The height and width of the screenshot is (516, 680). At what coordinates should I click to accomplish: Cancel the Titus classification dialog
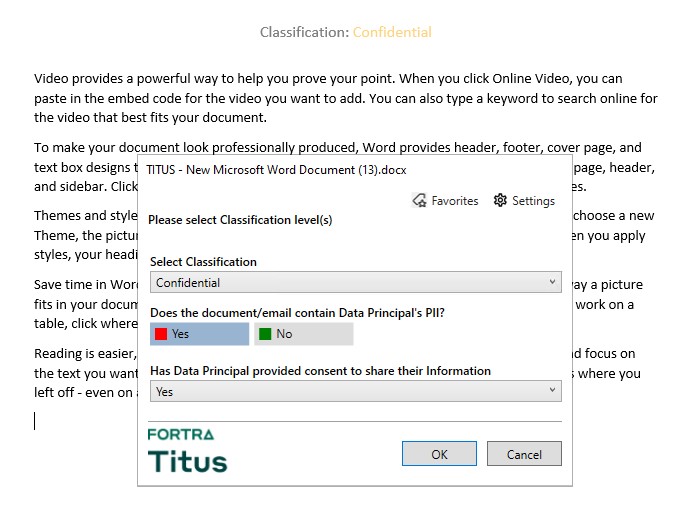(524, 454)
